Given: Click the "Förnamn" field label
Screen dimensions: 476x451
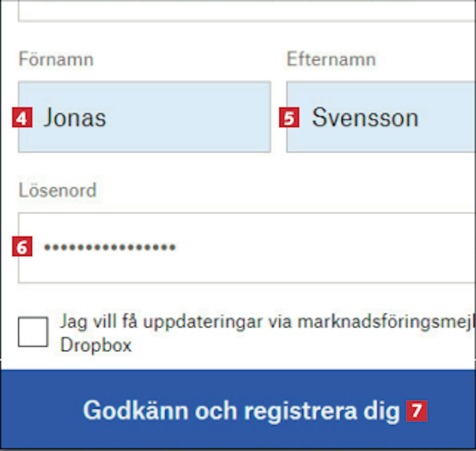Looking at the screenshot, I should [x=56, y=59].
